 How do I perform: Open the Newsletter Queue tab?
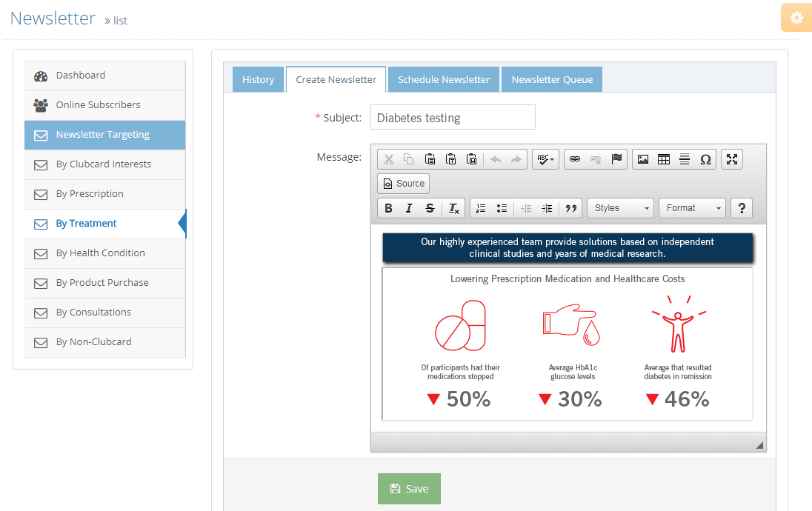click(552, 79)
